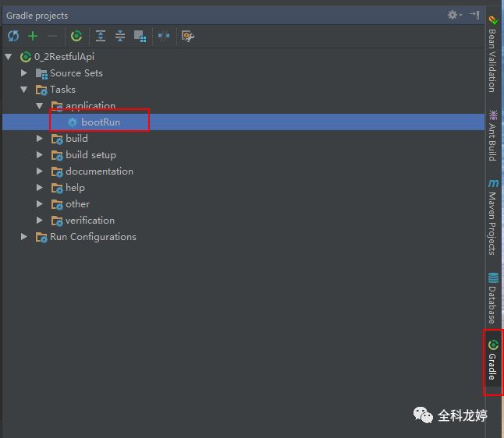The width and height of the screenshot is (504, 438).
Task: Expand the build task group
Action: (40, 139)
